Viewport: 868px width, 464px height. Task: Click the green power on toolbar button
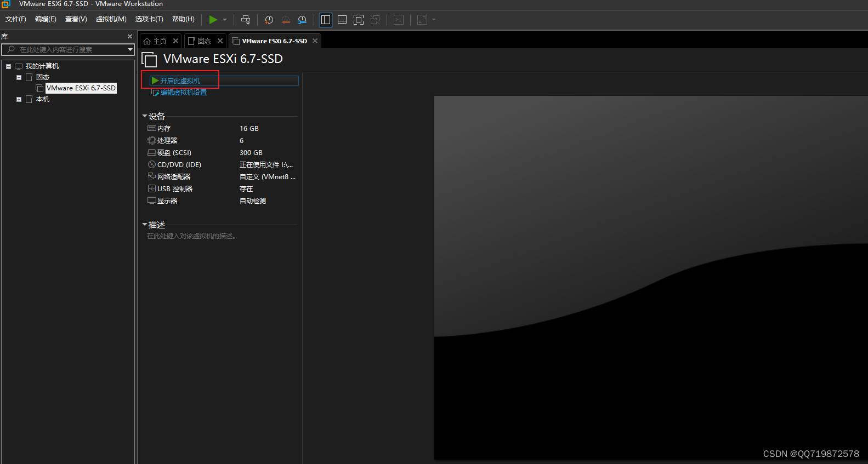(213, 20)
